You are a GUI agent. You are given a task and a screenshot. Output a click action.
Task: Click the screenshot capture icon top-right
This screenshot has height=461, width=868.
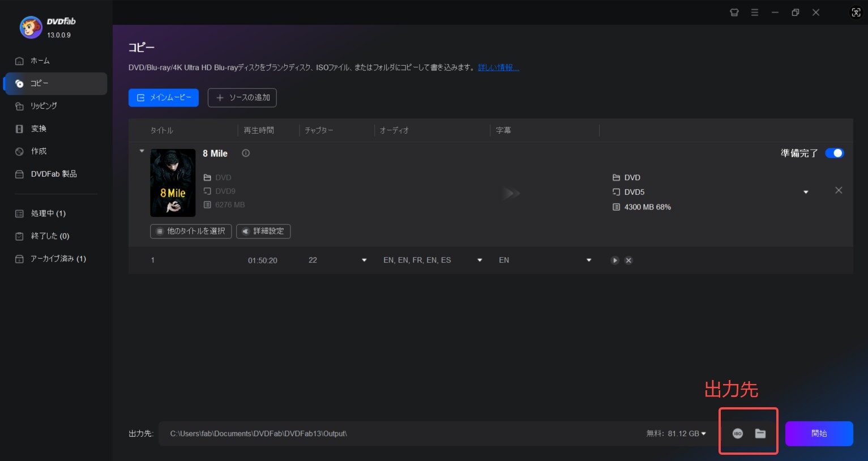pyautogui.click(x=856, y=12)
